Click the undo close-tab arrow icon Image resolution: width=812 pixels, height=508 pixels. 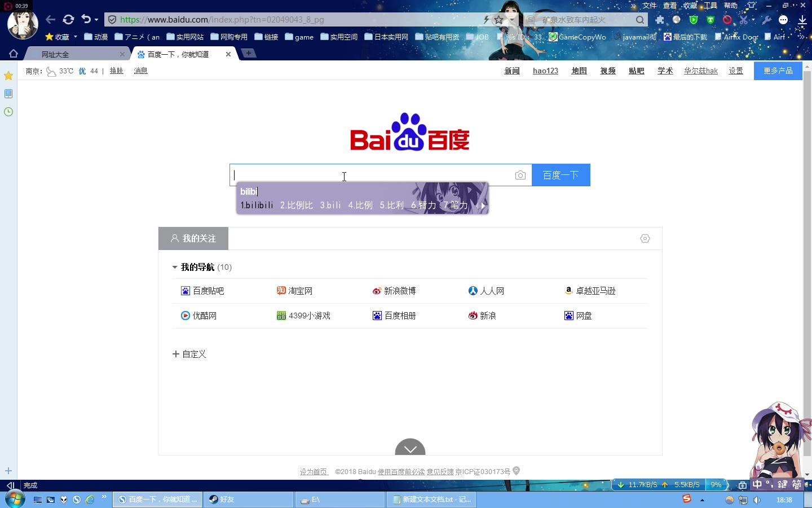pyautogui.click(x=86, y=19)
